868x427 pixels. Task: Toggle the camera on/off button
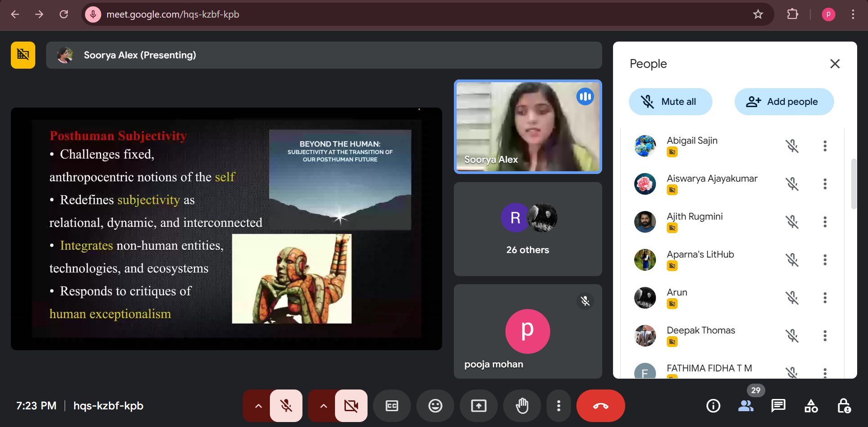pyautogui.click(x=351, y=406)
